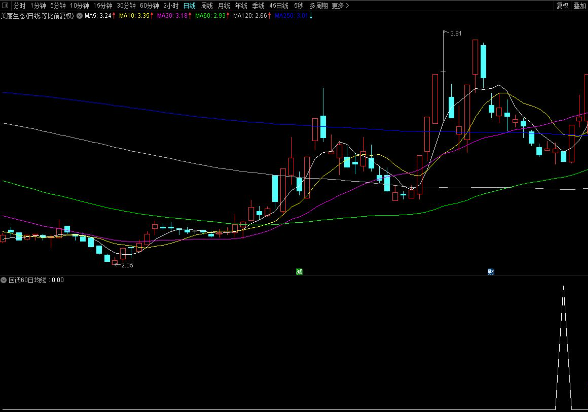Screen dimensions: 588x412
Task: Switch to the 2小时 period tab
Action: [x=171, y=6]
